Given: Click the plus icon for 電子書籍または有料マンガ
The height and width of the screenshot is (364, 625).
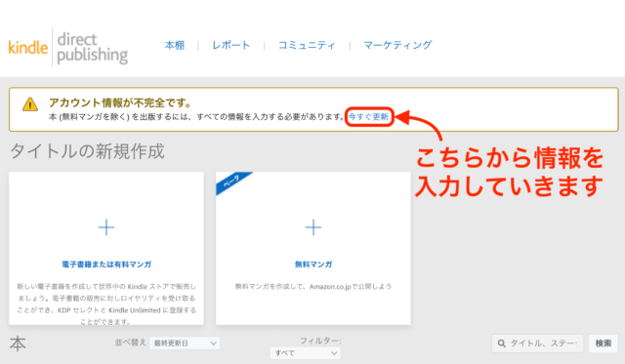Looking at the screenshot, I should pyautogui.click(x=106, y=227).
